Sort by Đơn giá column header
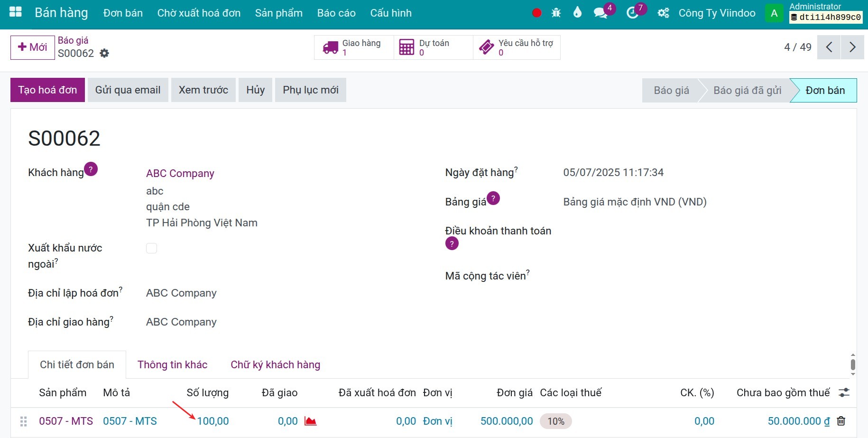868x438 pixels. pos(515,392)
